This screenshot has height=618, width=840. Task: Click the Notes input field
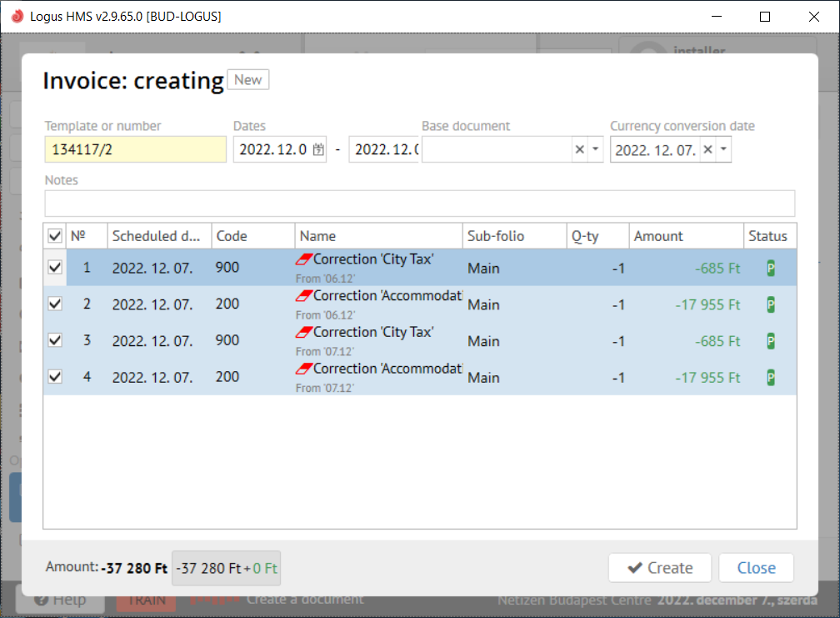pyautogui.click(x=419, y=203)
